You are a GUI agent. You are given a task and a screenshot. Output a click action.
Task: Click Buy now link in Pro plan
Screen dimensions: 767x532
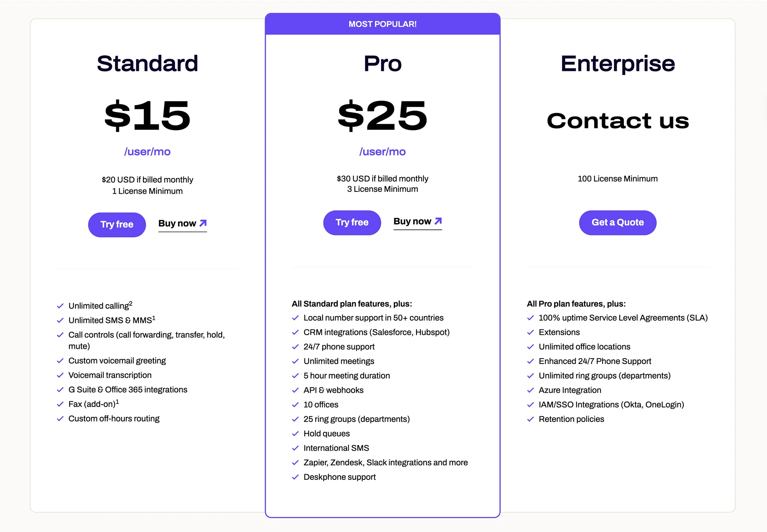point(418,222)
